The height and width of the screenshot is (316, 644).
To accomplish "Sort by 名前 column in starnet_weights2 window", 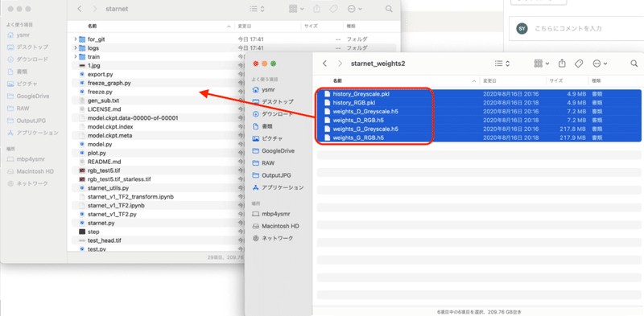I will click(337, 81).
